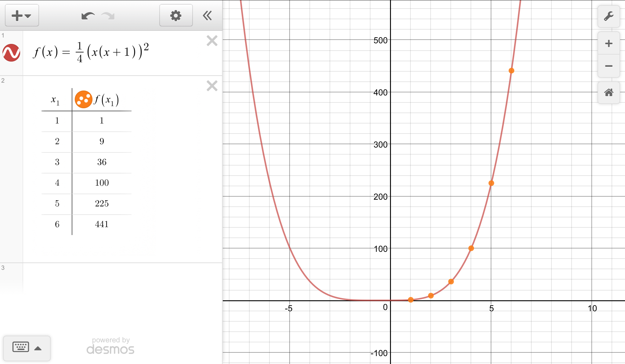Open the add item menu
The height and width of the screenshot is (364, 625).
pos(22,16)
